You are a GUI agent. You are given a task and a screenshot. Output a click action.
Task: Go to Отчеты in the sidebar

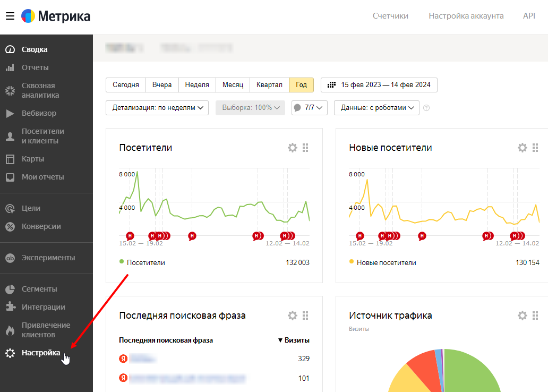click(x=35, y=67)
